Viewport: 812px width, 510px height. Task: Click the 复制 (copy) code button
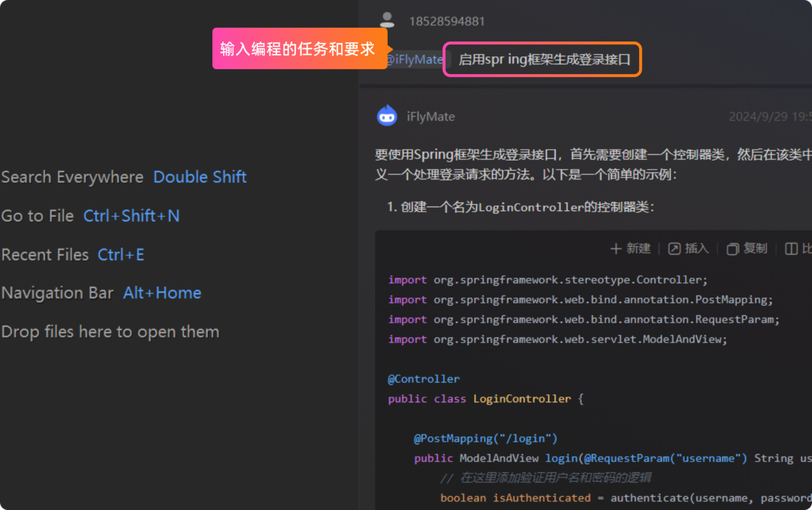click(x=747, y=248)
